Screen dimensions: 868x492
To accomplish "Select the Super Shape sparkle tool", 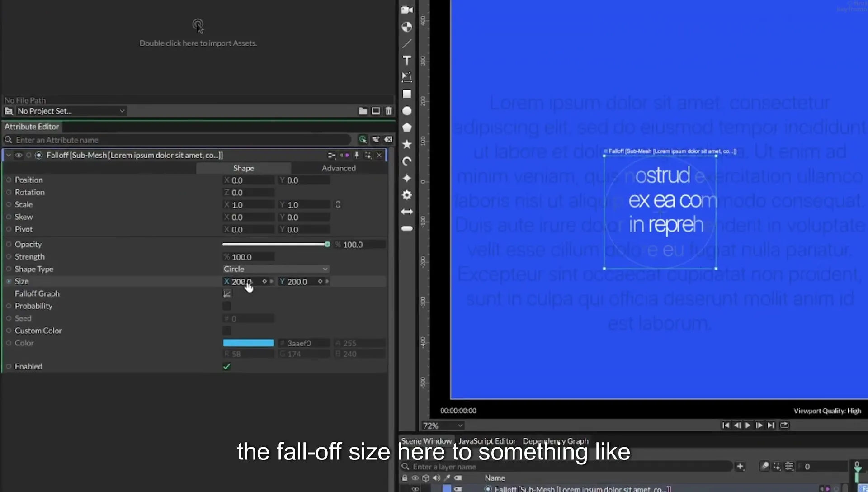I will tap(407, 178).
